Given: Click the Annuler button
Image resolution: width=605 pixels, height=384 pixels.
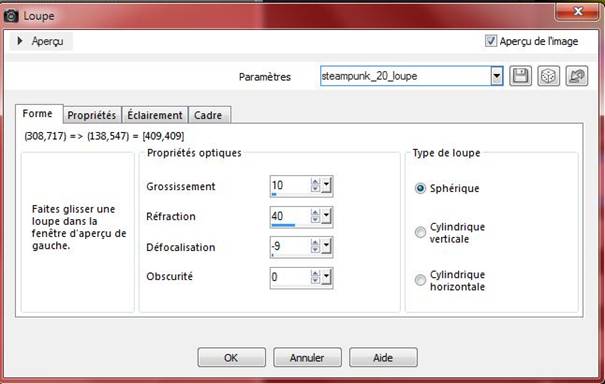Looking at the screenshot, I should click(307, 358).
